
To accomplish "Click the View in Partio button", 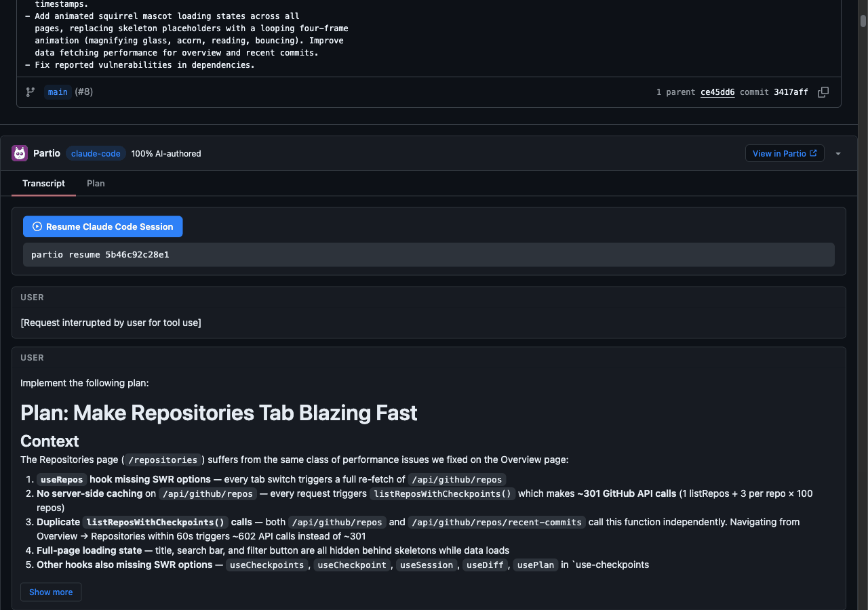I will (785, 153).
